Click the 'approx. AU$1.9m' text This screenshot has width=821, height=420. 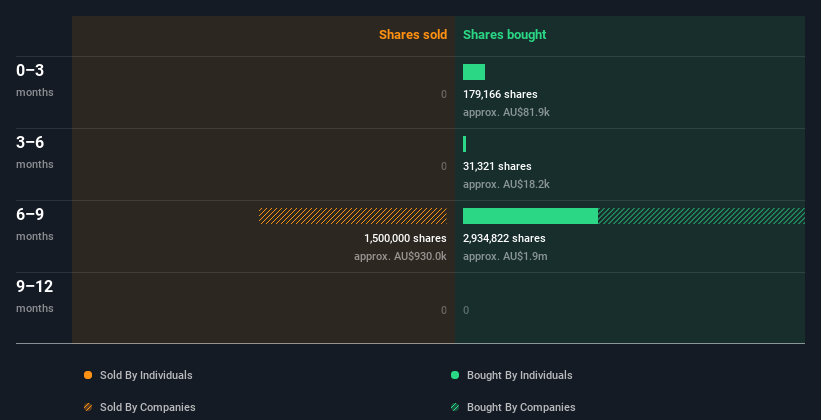point(505,256)
